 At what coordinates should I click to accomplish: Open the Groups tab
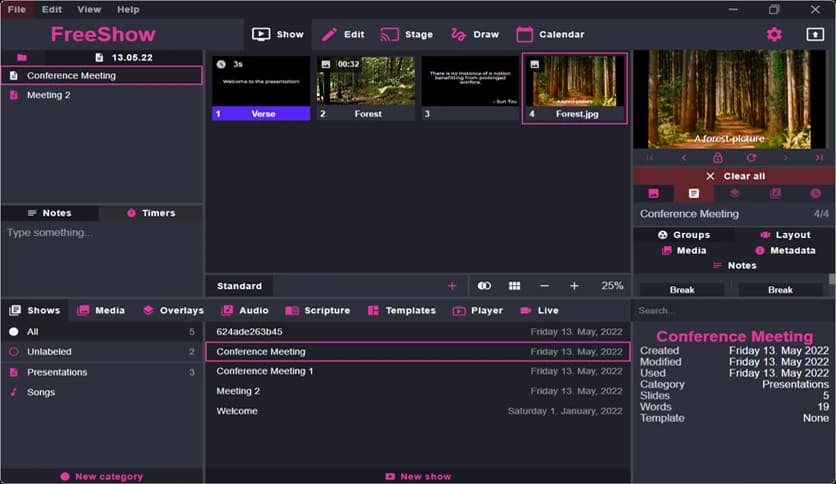684,235
